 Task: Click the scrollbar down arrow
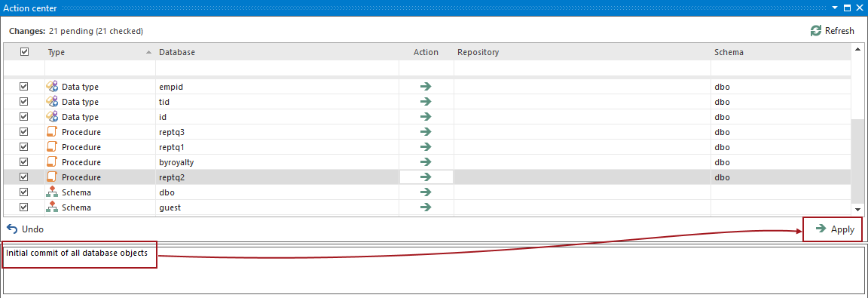click(858, 210)
